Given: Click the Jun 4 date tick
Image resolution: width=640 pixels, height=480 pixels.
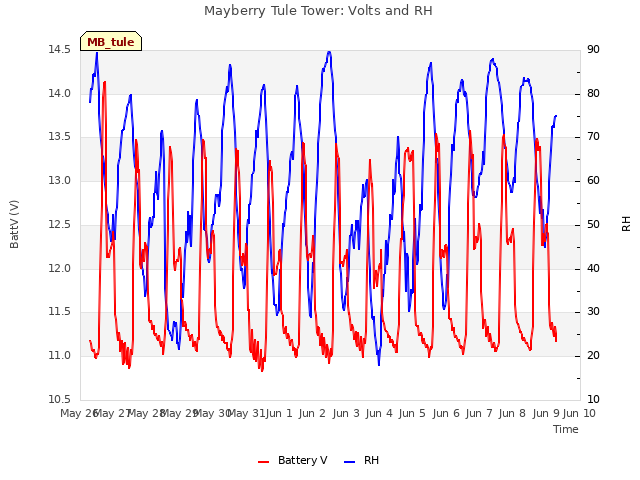Looking at the screenshot, I should tap(379, 413).
